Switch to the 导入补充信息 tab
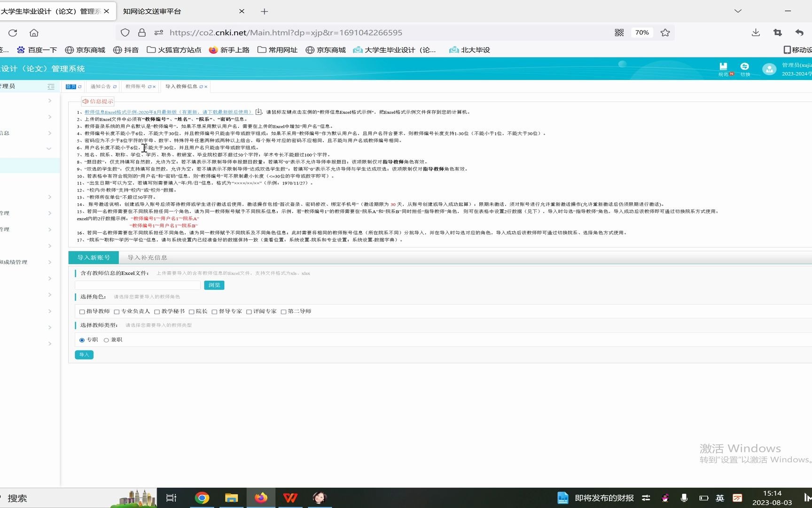The height and width of the screenshot is (508, 812). (147, 257)
